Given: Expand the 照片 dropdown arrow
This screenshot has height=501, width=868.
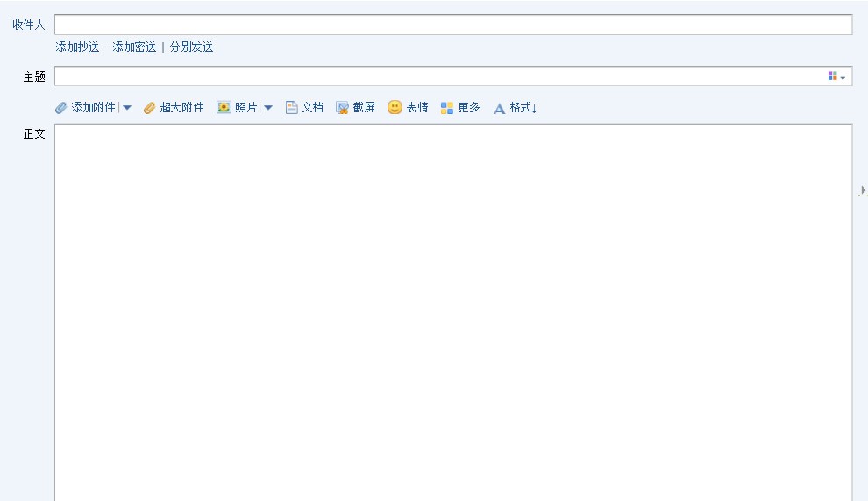Looking at the screenshot, I should 268,108.
